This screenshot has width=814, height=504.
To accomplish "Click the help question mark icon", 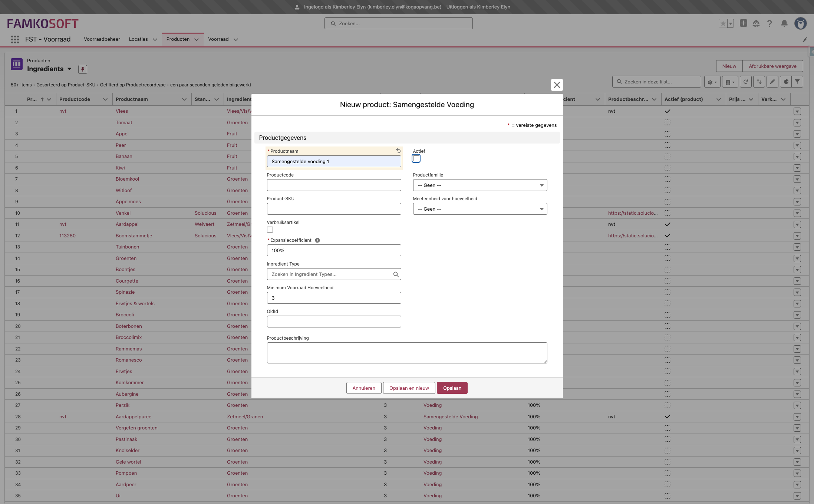I will tap(769, 23).
